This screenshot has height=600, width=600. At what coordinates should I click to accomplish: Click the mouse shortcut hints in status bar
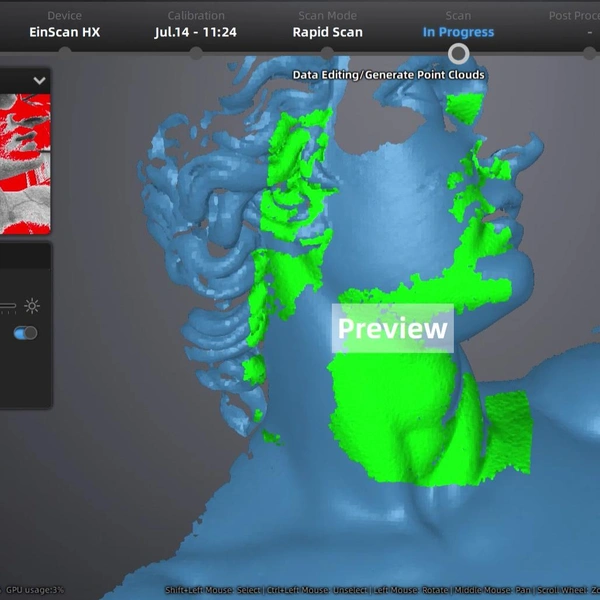tap(382, 590)
